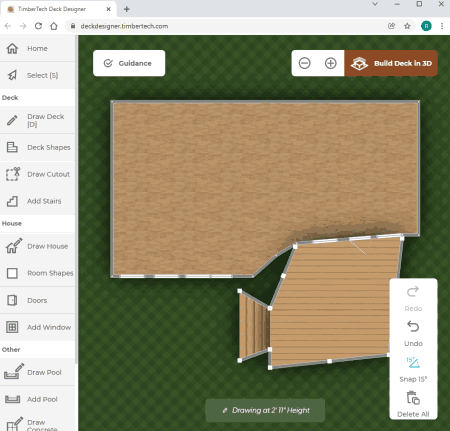Click the Drawing at 2' 11" Height indicator
The height and width of the screenshot is (431, 450).
tap(265, 410)
